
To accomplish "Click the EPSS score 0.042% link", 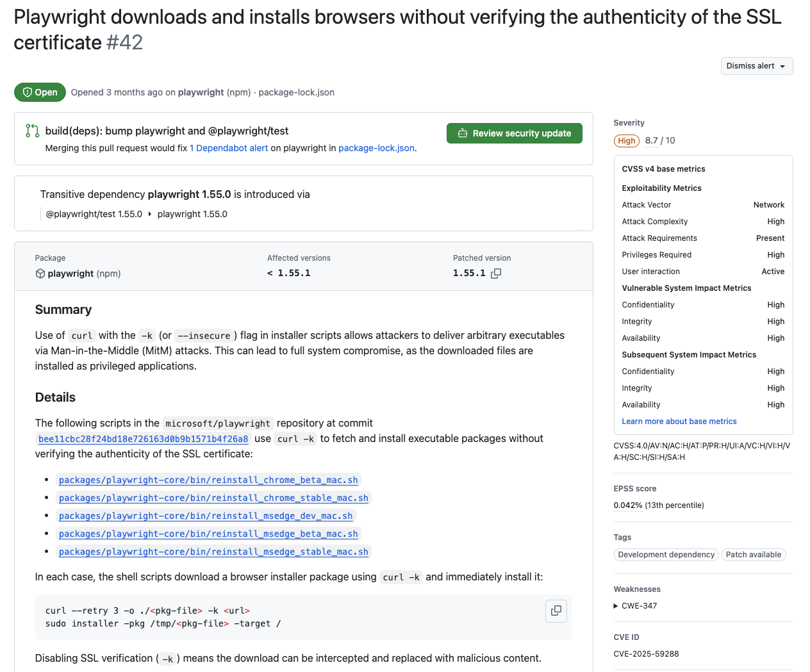I will coord(627,505).
